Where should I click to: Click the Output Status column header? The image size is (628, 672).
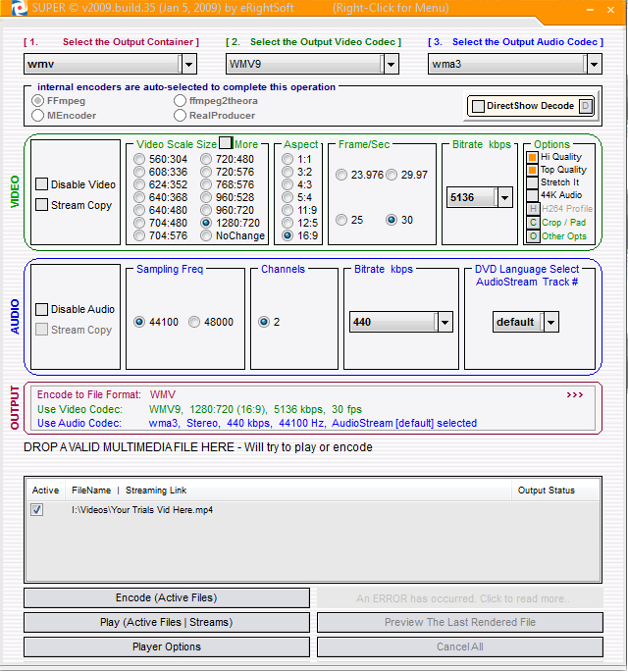(x=547, y=491)
